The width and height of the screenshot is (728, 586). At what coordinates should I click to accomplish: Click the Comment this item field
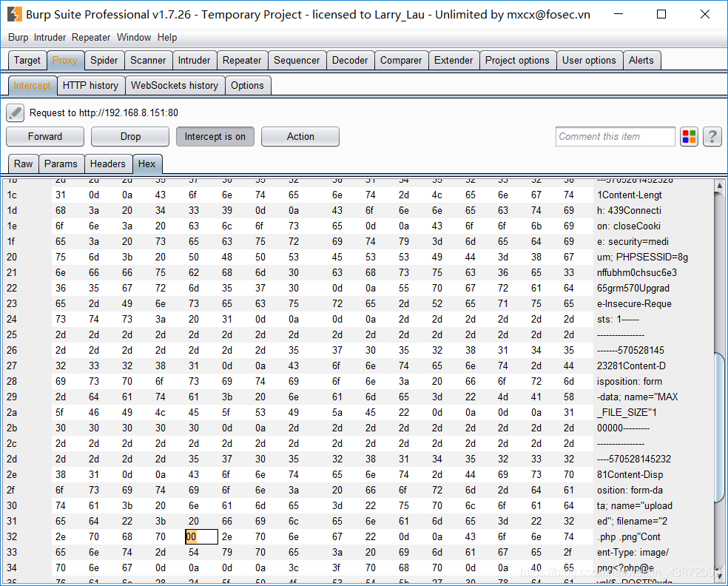click(616, 137)
